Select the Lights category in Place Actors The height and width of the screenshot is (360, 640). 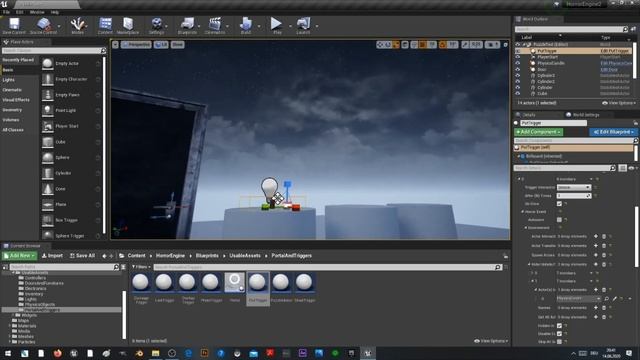tap(9, 80)
